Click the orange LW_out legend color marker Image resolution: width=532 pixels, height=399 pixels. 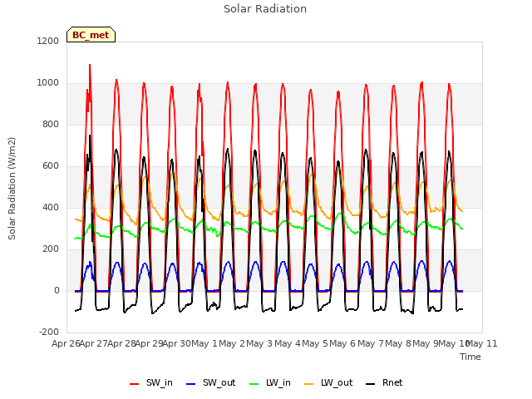(308, 384)
